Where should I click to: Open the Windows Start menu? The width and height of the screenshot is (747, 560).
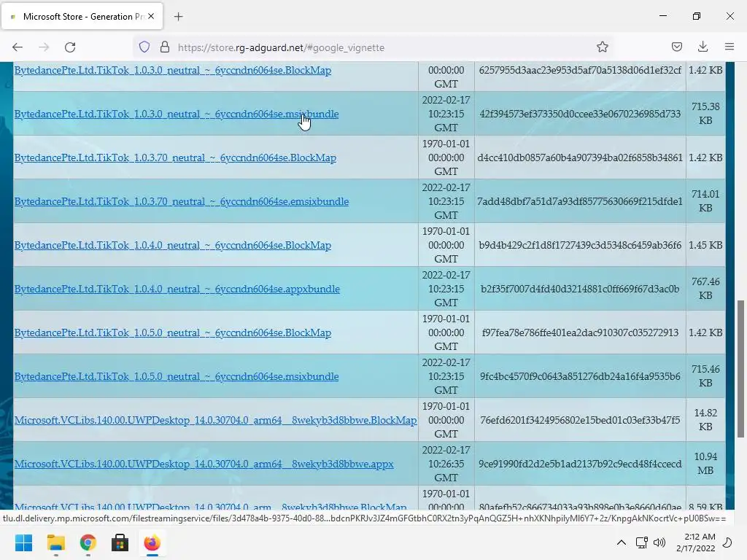click(x=23, y=542)
